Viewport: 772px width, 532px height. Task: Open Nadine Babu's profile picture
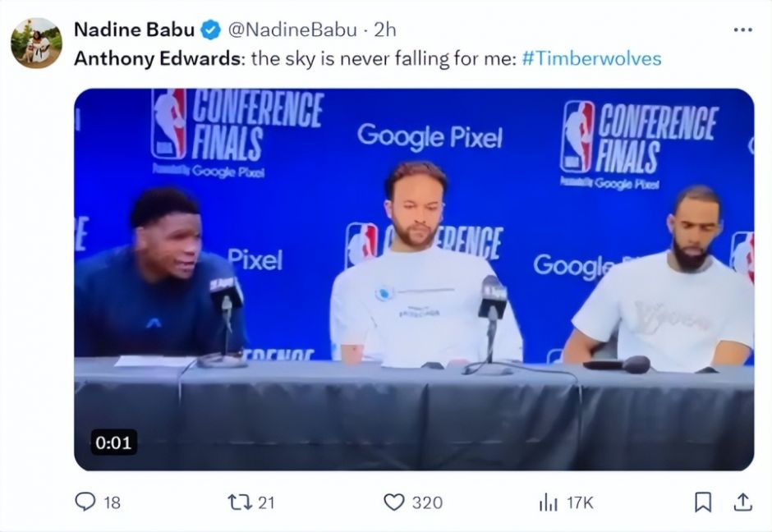pos(36,44)
